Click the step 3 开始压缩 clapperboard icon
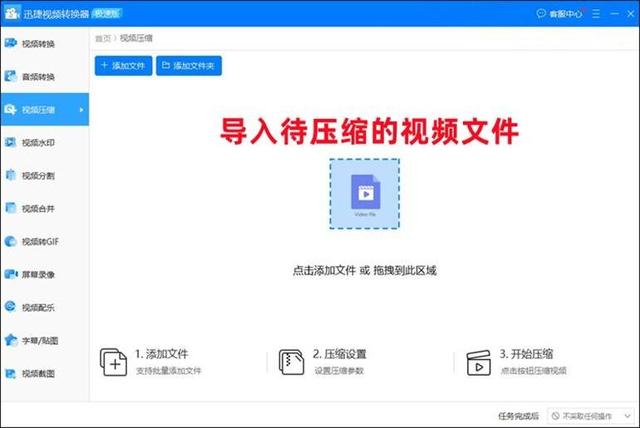Viewport: 640px width, 428px height. click(478, 363)
